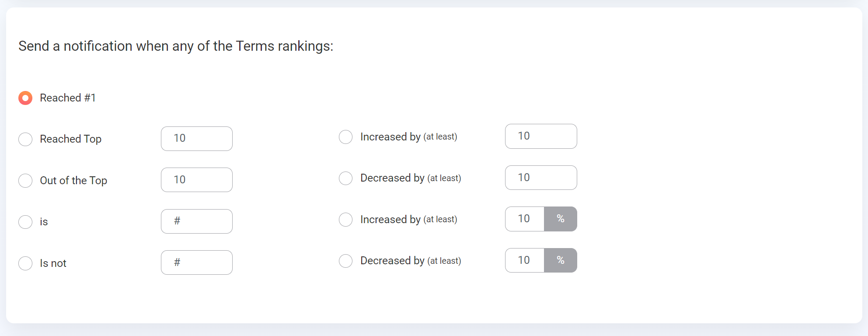The image size is (868, 336).
Task: Click the Decreased by positions number field
Action: [x=541, y=178]
